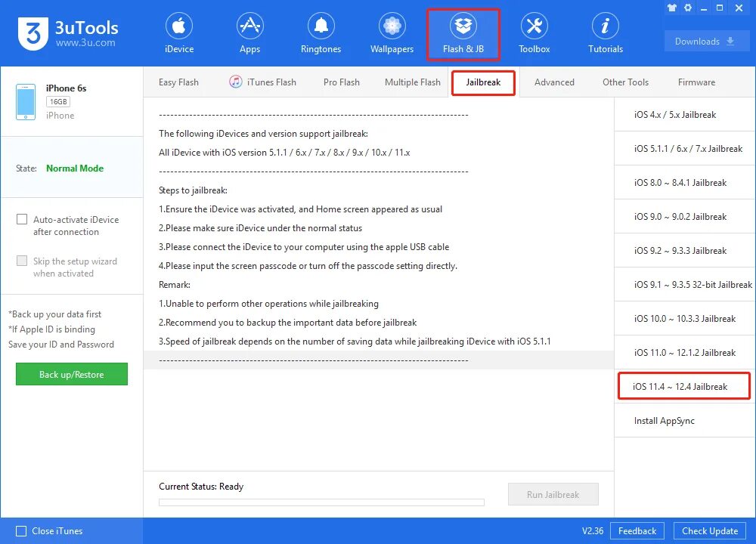Select iOS 11.0 ~ 12.1.2 Jailbreak
756x544 pixels.
coord(685,353)
